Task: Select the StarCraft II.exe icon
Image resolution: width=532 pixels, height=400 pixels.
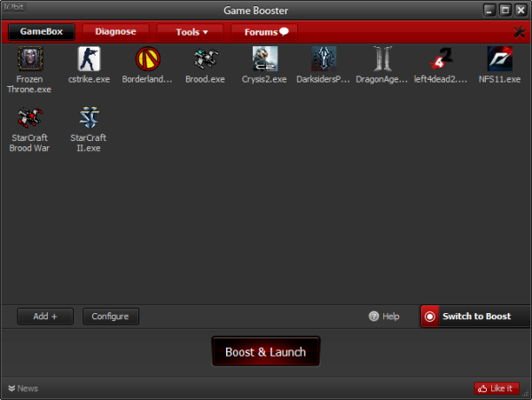Action: pyautogui.click(x=89, y=117)
